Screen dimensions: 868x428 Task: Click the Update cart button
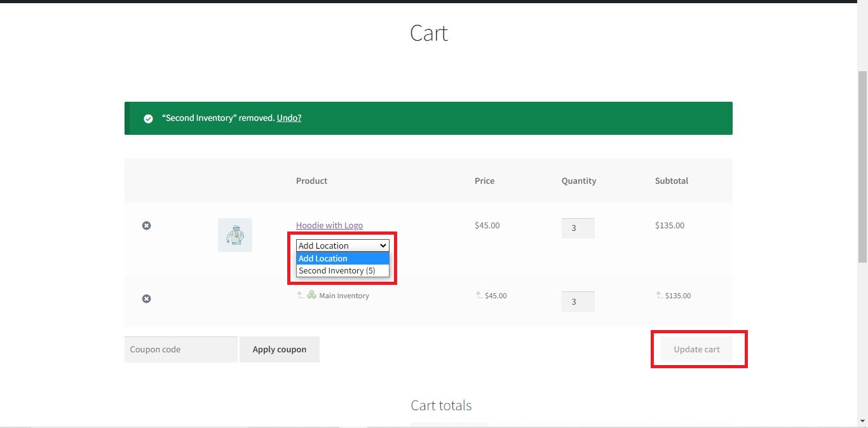(x=696, y=349)
